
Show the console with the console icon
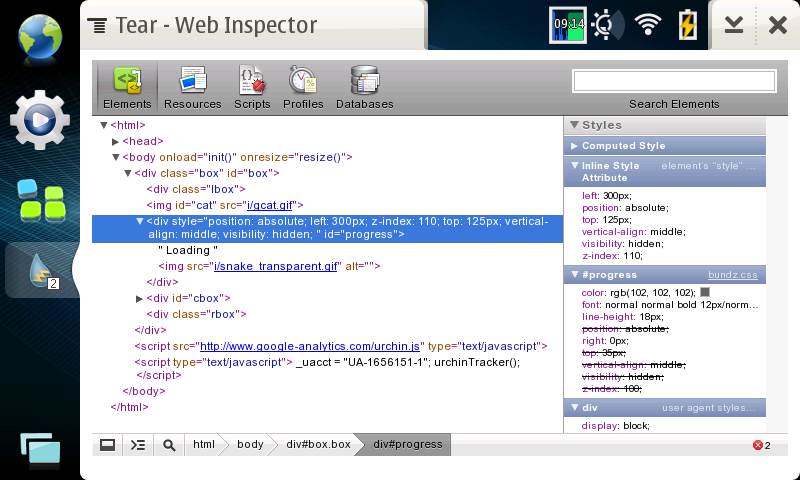coord(138,445)
